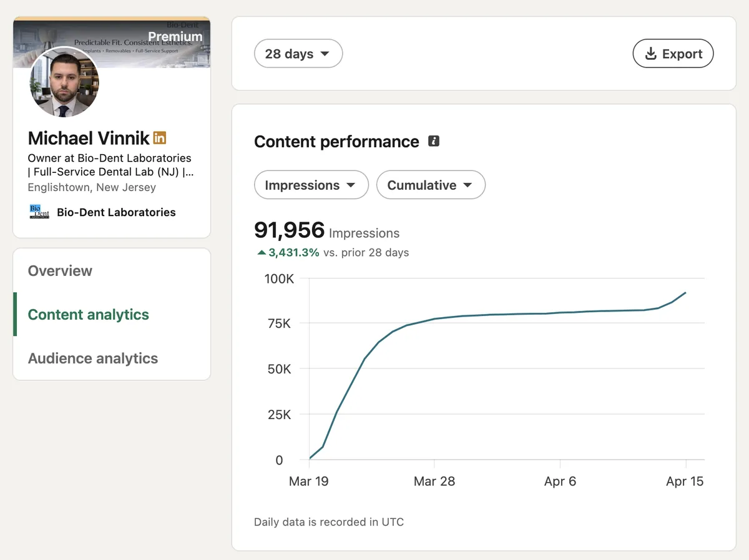Click the Apr 15 endpoint of the chart line
Viewport: 749px width, 560px height.
pyautogui.click(x=685, y=292)
